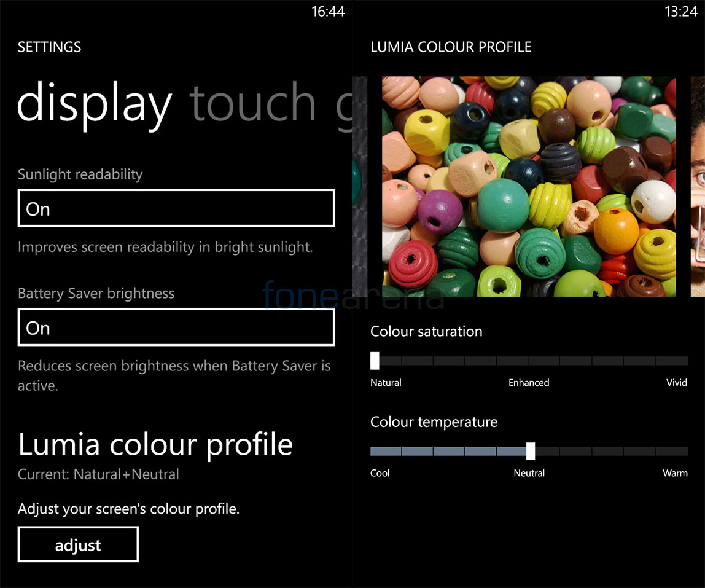The image size is (705, 588).
Task: Click 'Reduces screen brightness when Battery Saver' text
Action: coord(174,375)
